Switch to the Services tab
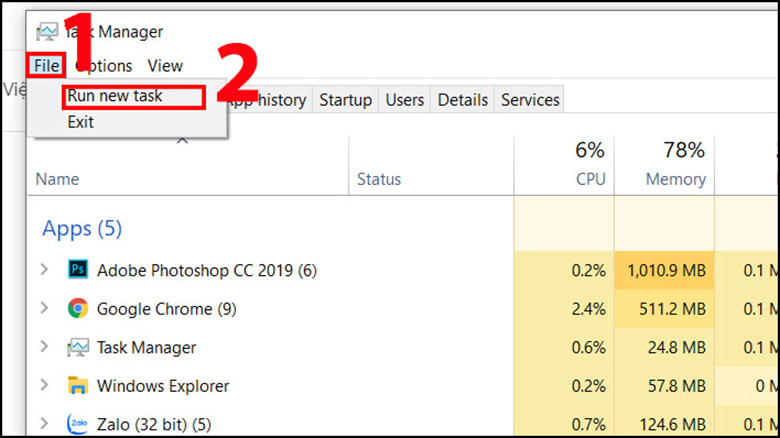Image resolution: width=780 pixels, height=438 pixels. pos(530,100)
